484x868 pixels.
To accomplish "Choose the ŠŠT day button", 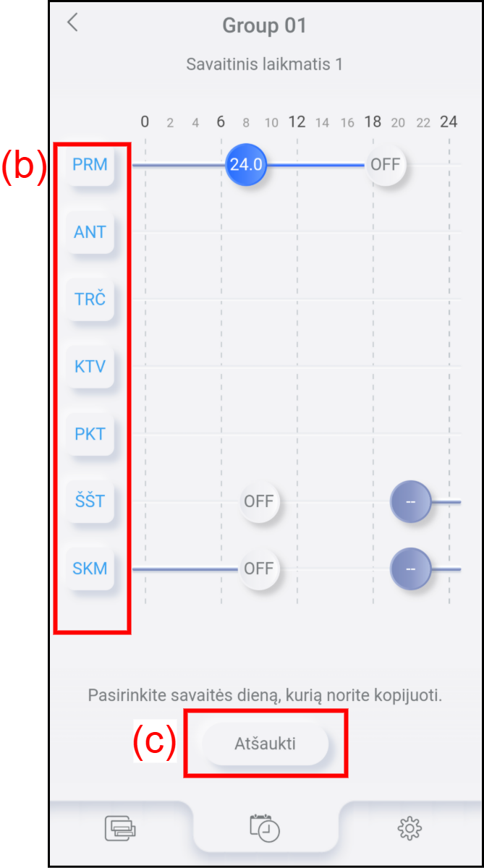I will point(90,501).
